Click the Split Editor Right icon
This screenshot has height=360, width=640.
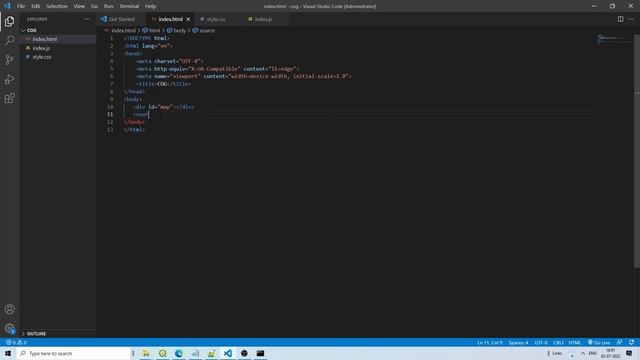620,19
